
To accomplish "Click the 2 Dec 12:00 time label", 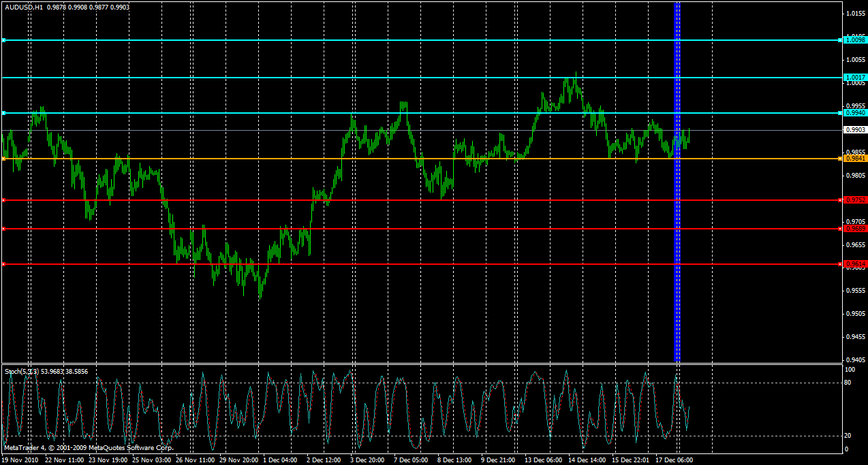I will pyautogui.click(x=324, y=460).
